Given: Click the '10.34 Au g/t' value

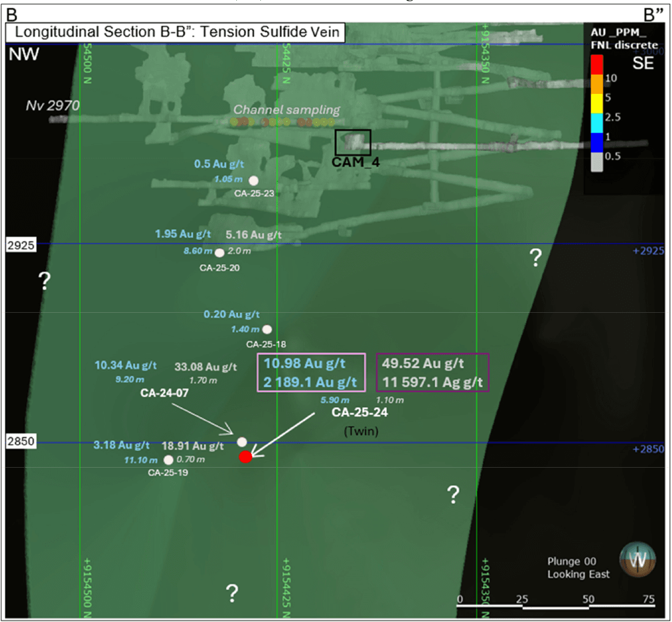Looking at the screenshot, I should (x=125, y=366).
